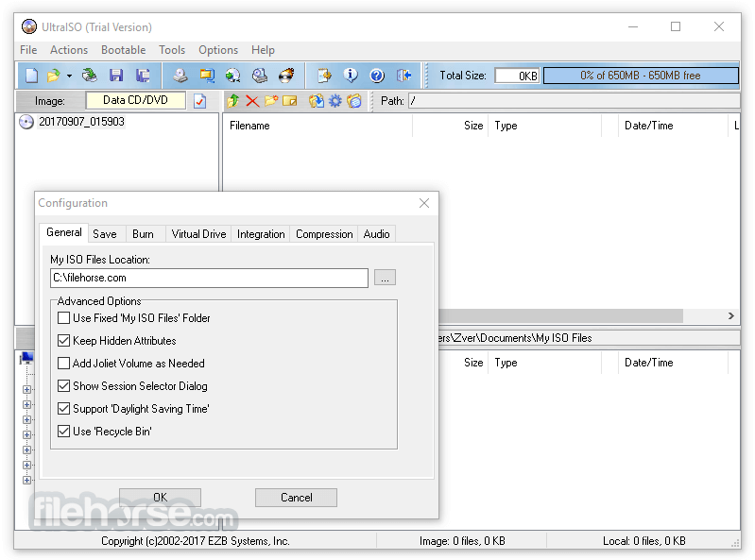755x560 pixels.
Task: Click the blue gear Properties icon
Action: pyautogui.click(x=335, y=101)
